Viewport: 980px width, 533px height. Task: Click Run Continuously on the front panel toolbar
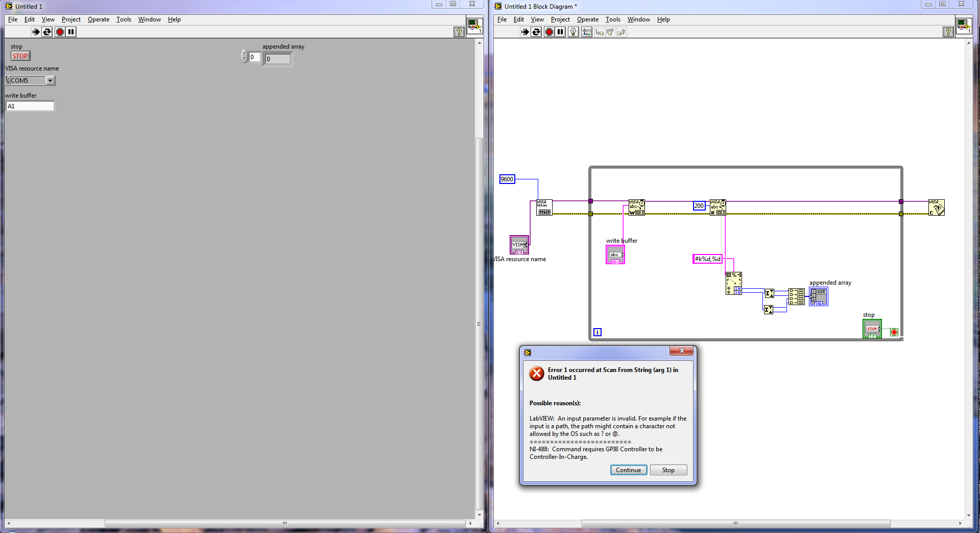pyautogui.click(x=47, y=32)
